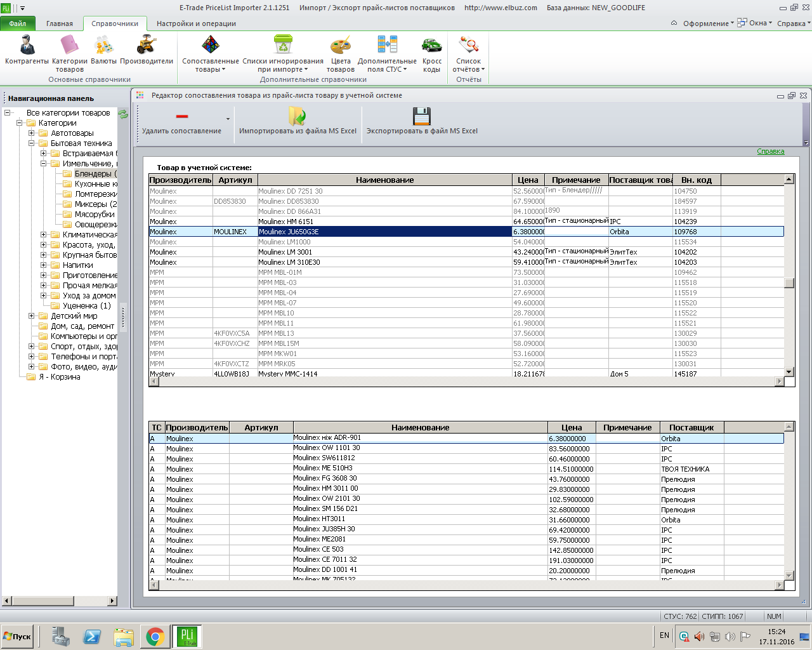Expand the Телефоны tree node
Viewport: 812px width, 650px height.
[x=32, y=357]
